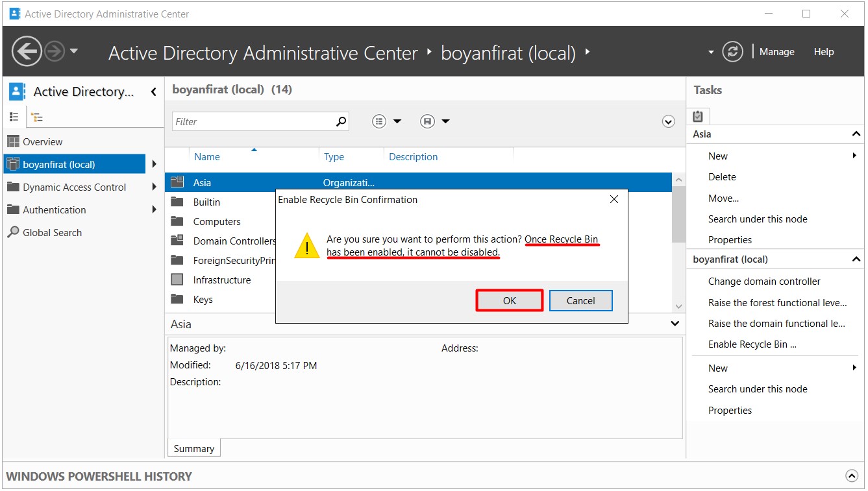Open the Help menu

823,52
